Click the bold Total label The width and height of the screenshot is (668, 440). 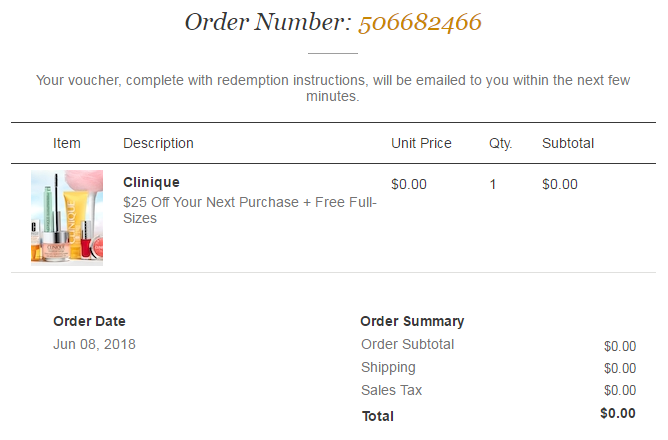(377, 415)
